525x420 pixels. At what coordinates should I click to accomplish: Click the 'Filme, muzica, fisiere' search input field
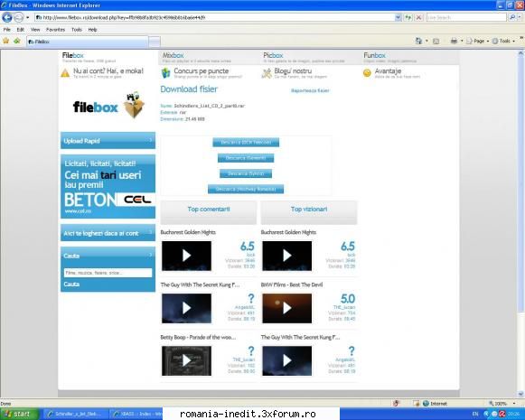click(108, 273)
